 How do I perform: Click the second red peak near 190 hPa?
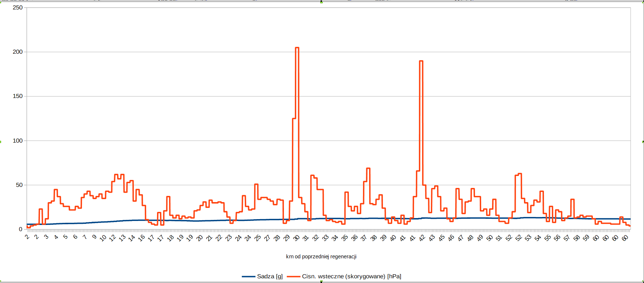421,61
